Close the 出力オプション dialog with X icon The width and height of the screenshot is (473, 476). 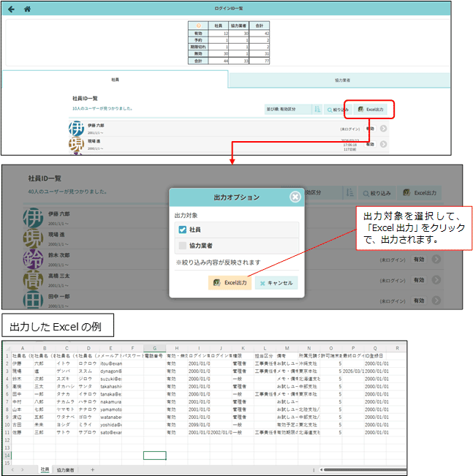coord(295,197)
